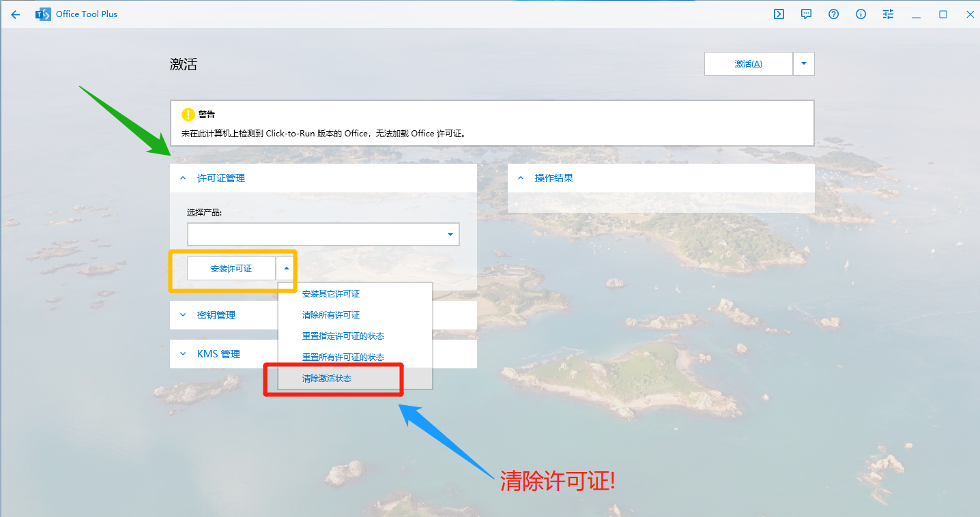980x517 pixels.
Task: Select 重置所有许可证的状态 menu item
Action: tap(355, 357)
